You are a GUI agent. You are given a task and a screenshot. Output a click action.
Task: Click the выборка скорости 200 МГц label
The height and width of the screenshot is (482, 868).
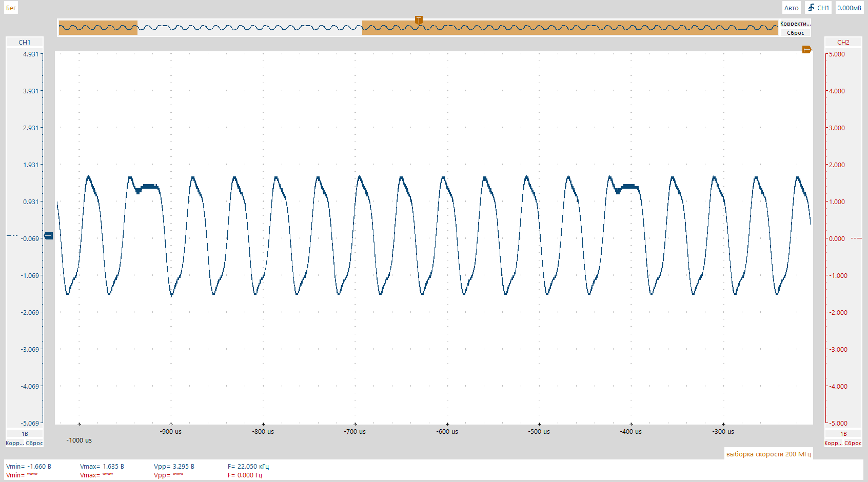[x=768, y=454]
